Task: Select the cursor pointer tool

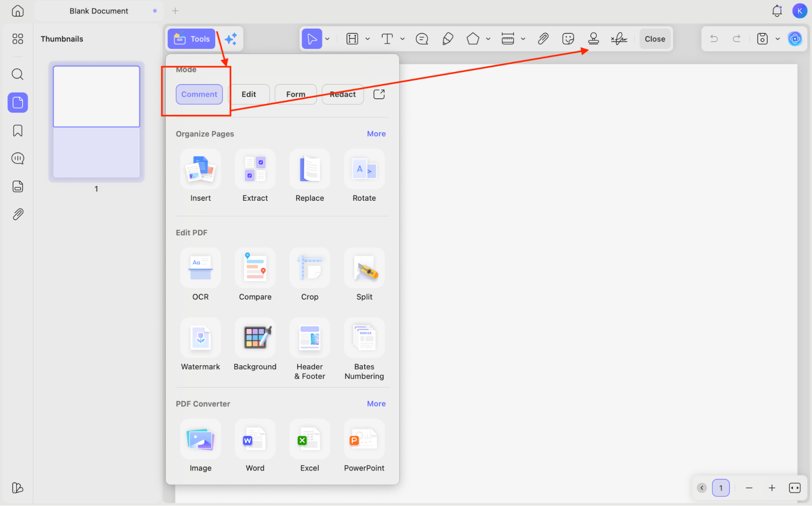Action: click(x=312, y=39)
